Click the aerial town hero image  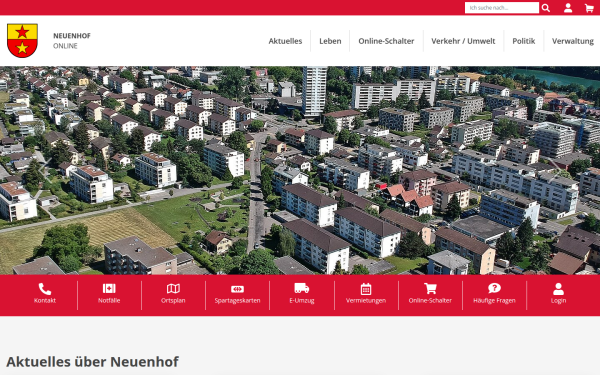click(300, 170)
